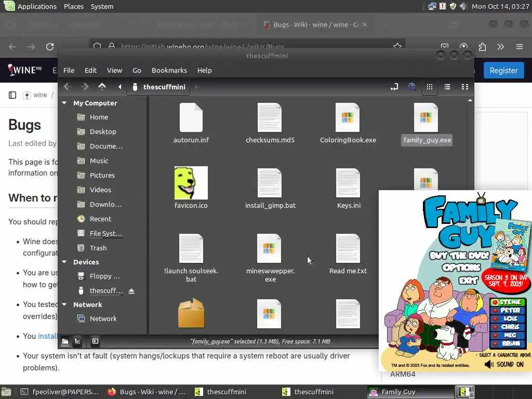Open Floppy device in sidebar

[x=104, y=276]
